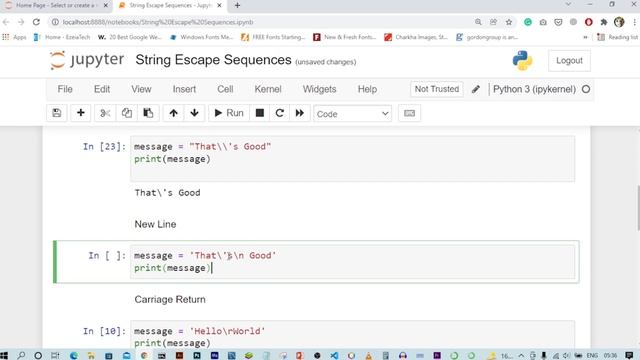The height and width of the screenshot is (360, 640).
Task: Open the File menu
Action: tap(65, 89)
